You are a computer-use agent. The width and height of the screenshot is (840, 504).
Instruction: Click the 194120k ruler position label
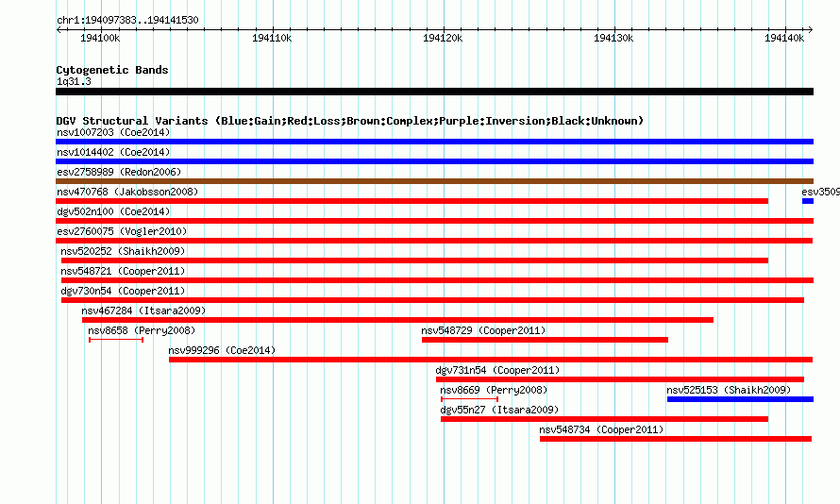click(443, 38)
